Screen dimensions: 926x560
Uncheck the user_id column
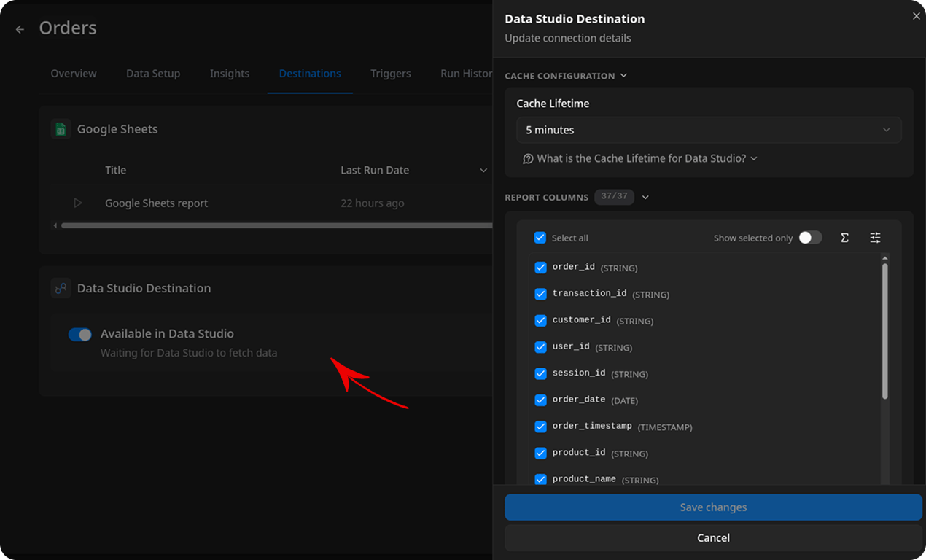tap(540, 347)
